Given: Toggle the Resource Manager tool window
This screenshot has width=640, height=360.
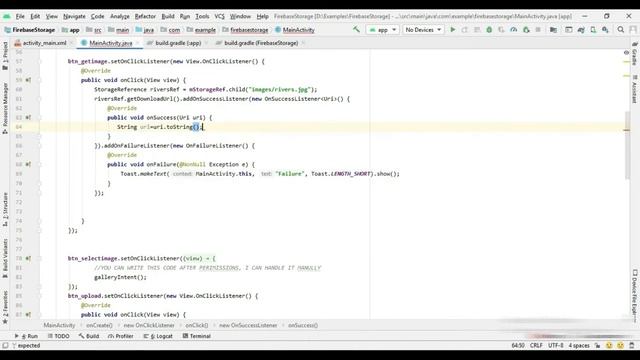Looking at the screenshot, I should [5, 109].
